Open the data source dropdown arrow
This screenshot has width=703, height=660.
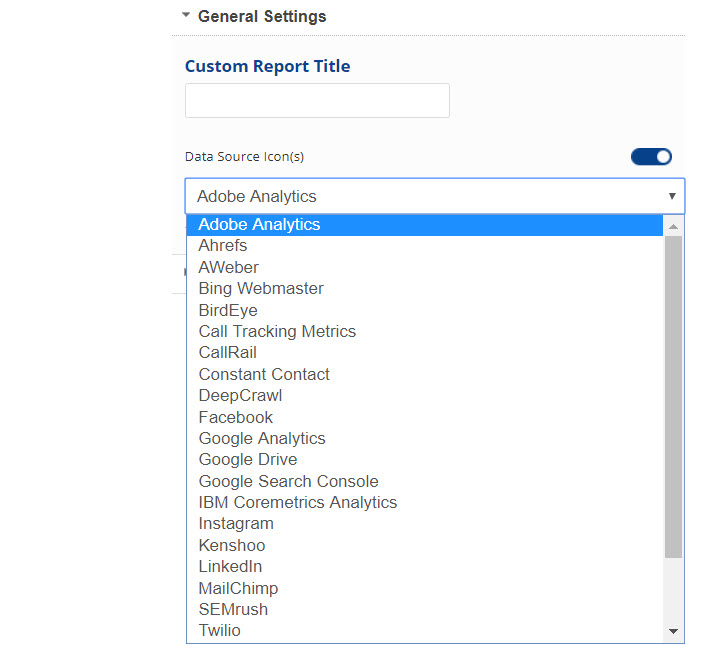pyautogui.click(x=672, y=196)
